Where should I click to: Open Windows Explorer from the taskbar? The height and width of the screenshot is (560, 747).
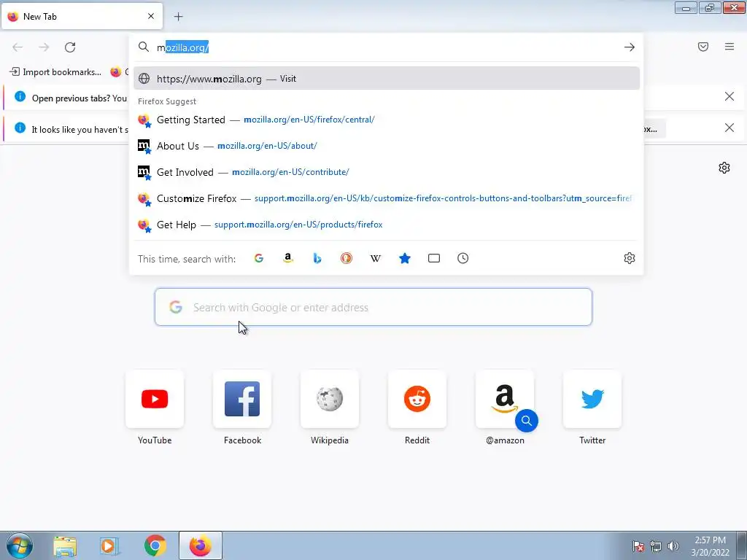click(65, 545)
